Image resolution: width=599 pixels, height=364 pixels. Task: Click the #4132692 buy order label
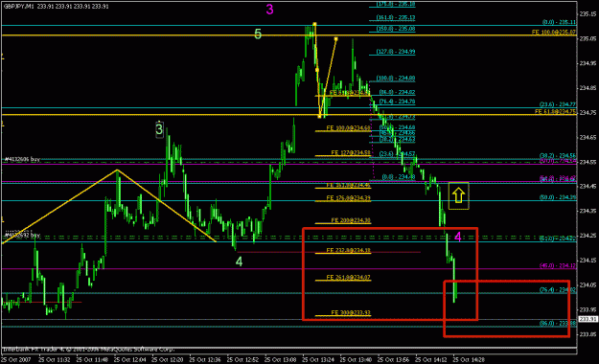[22, 235]
